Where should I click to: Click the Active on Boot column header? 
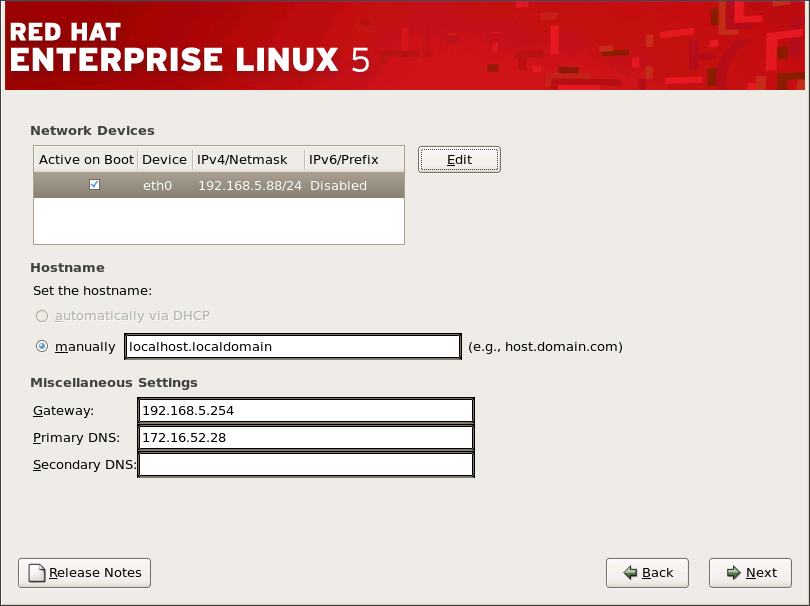coord(86,159)
